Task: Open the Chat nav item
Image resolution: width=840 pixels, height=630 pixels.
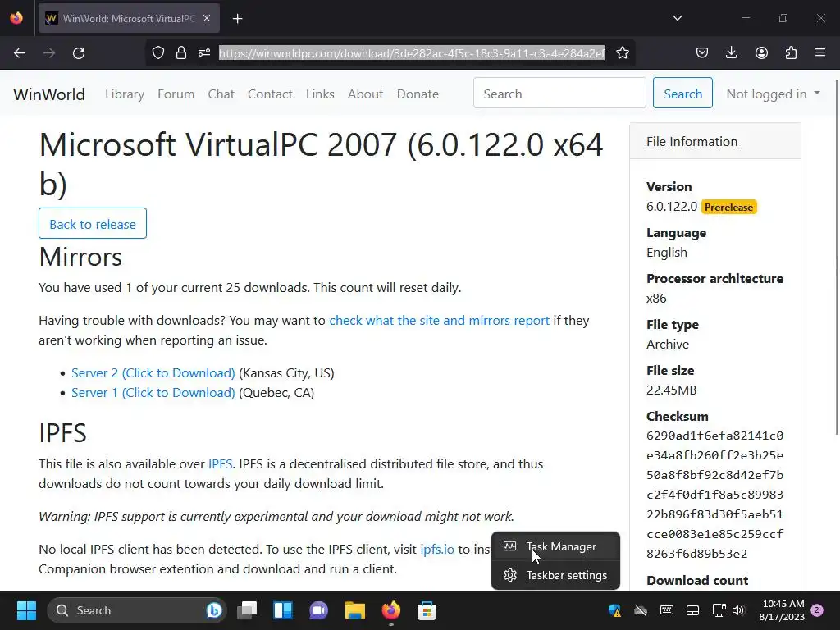Action: tap(221, 94)
